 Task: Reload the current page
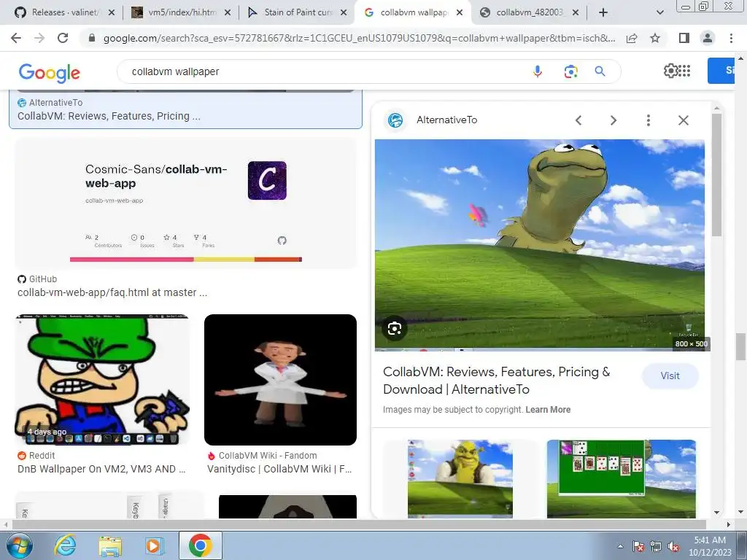pyautogui.click(x=63, y=38)
